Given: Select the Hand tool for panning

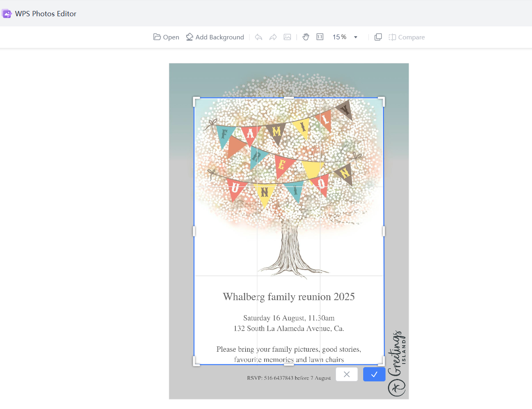Looking at the screenshot, I should [306, 37].
